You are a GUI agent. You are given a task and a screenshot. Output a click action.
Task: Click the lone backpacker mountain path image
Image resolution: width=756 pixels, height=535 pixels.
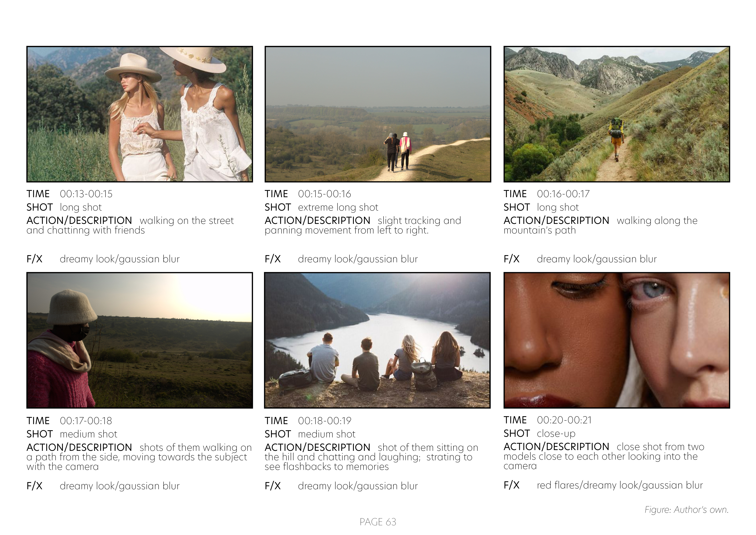point(616,114)
